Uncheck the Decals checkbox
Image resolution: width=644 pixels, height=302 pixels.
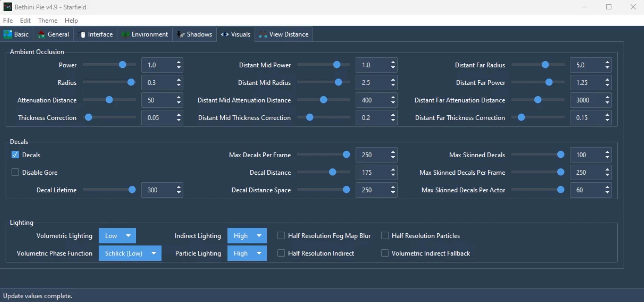pyautogui.click(x=15, y=155)
